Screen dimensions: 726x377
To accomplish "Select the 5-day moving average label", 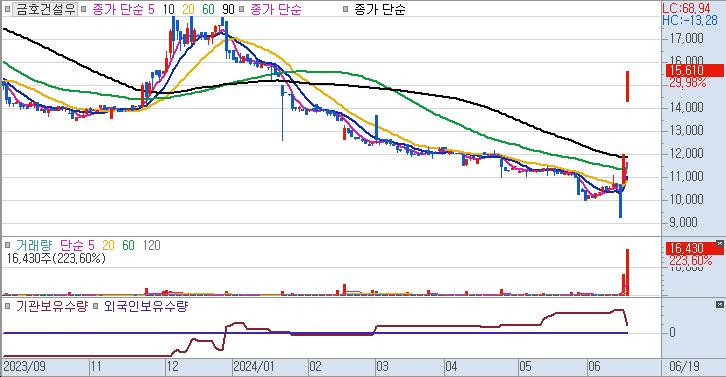I will tap(151, 9).
